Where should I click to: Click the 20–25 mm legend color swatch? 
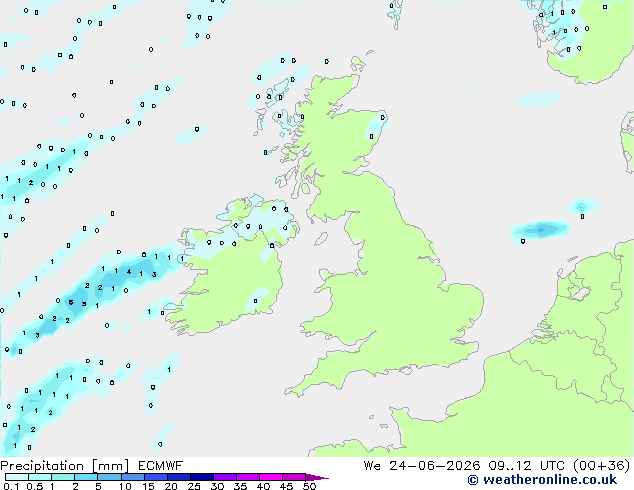point(178,477)
